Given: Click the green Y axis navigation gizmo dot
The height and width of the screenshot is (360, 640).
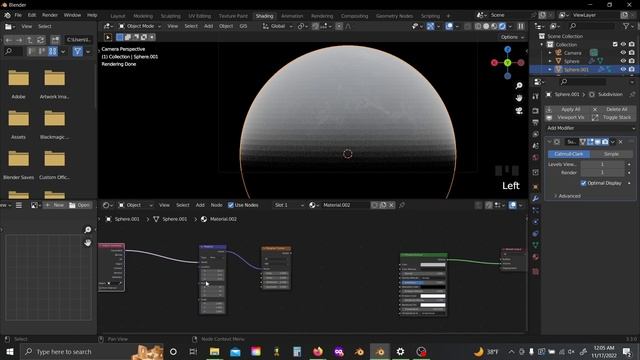Looking at the screenshot, I should (x=507, y=63).
